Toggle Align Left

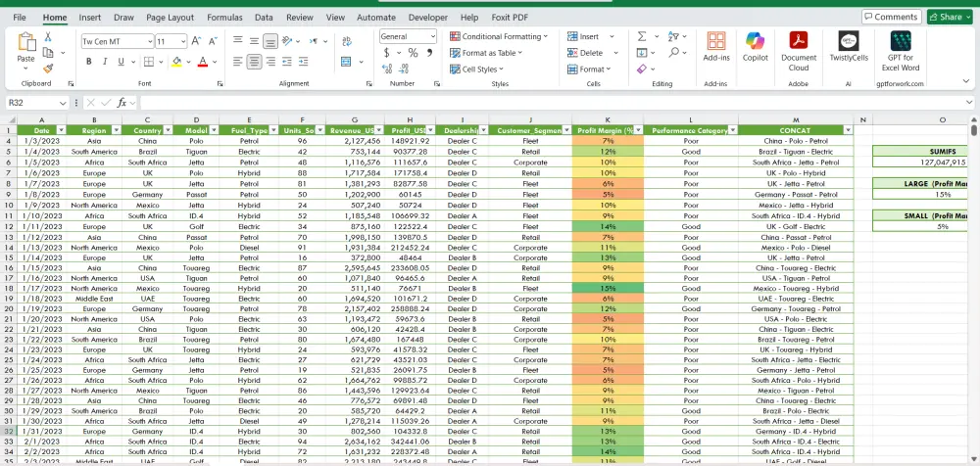237,62
